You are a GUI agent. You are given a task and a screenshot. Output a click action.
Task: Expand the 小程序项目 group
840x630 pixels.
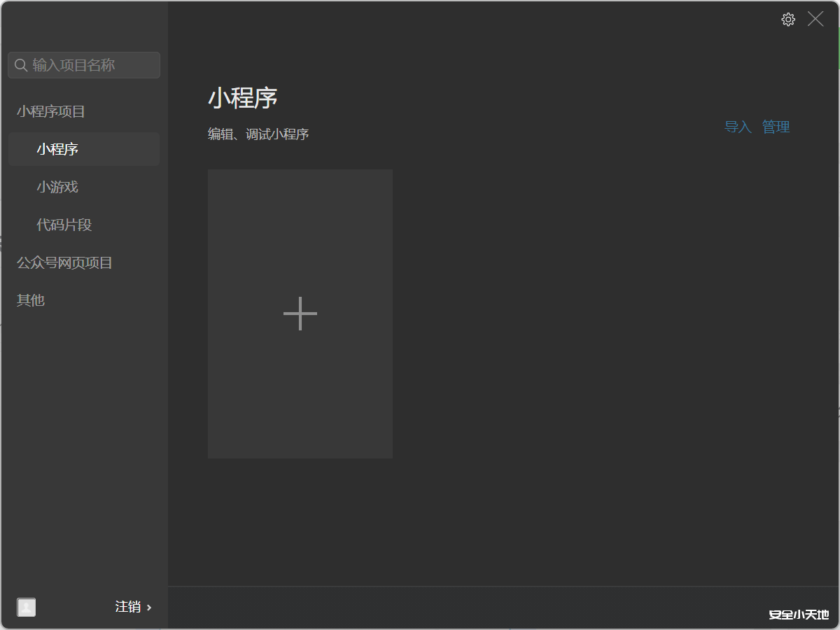click(x=50, y=111)
